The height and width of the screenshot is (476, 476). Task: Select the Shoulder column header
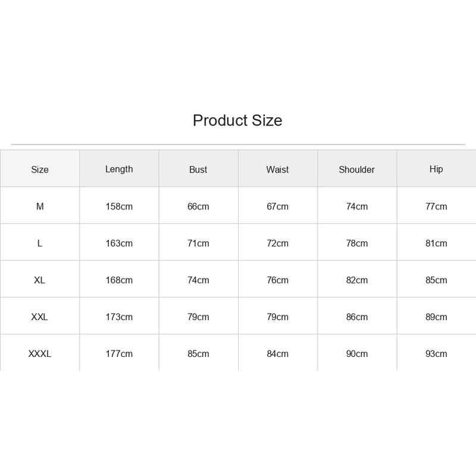coord(356,170)
